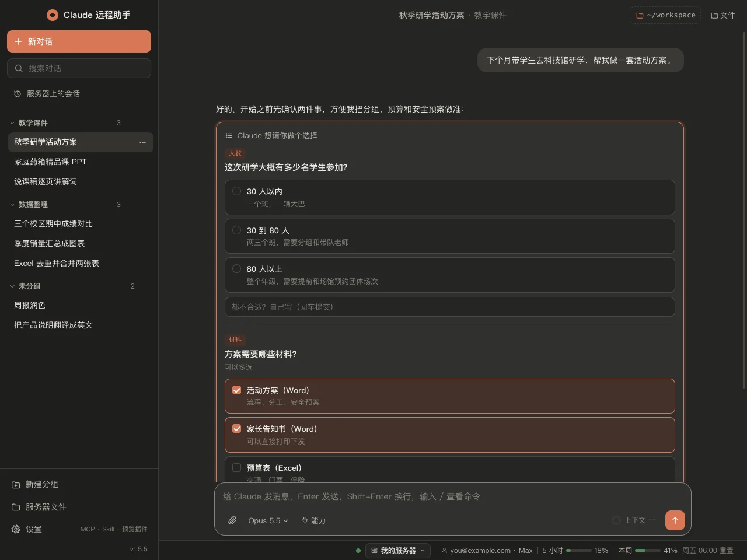Image resolution: width=747 pixels, height=560 pixels.
Task: Collapse the 数据整理 group
Action: pyautogui.click(x=12, y=205)
